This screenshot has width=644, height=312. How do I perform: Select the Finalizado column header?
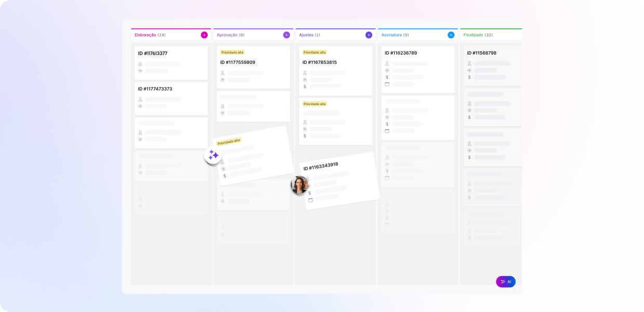(473, 35)
